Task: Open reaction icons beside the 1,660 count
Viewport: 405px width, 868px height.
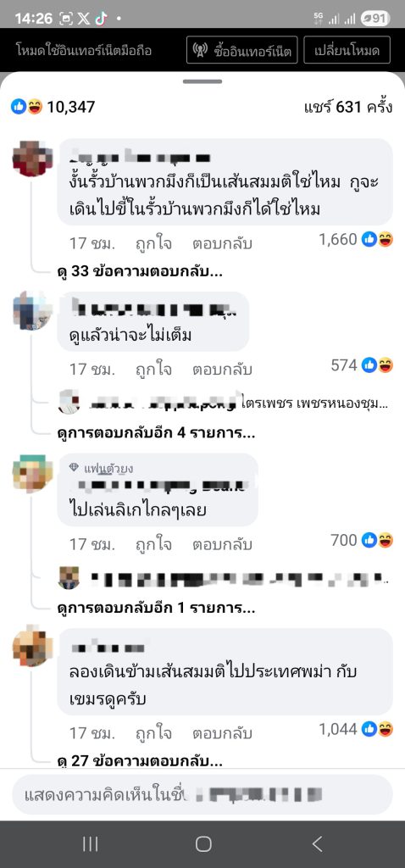Action: [x=378, y=240]
